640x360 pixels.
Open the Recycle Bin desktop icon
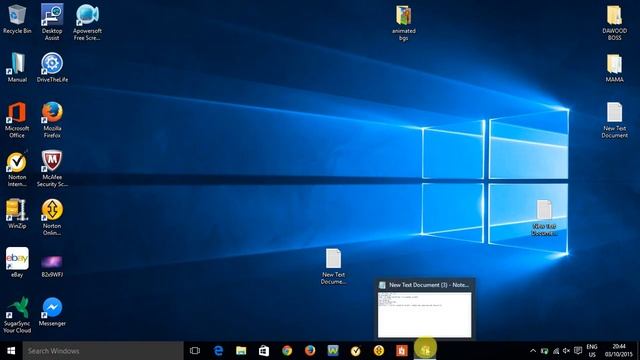click(17, 20)
